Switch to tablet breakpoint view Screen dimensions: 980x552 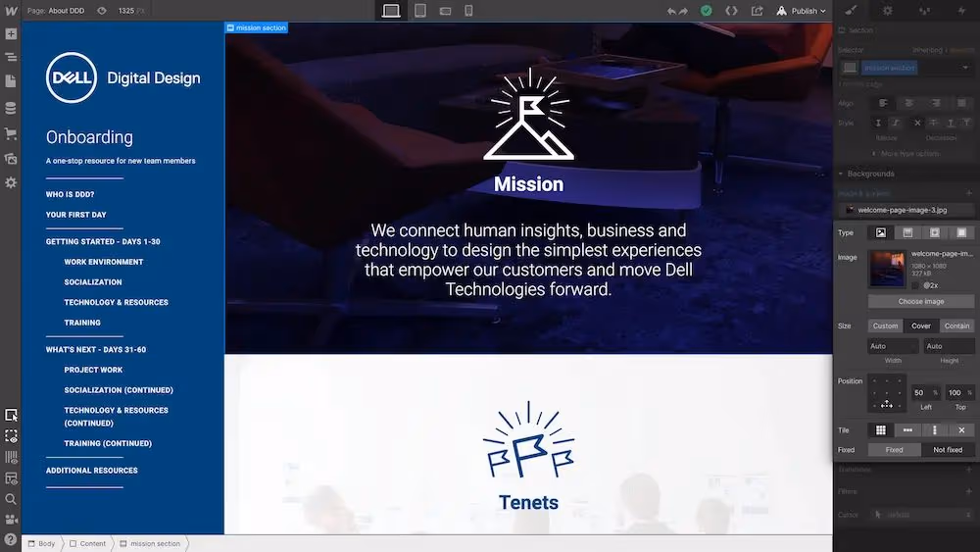pos(420,11)
